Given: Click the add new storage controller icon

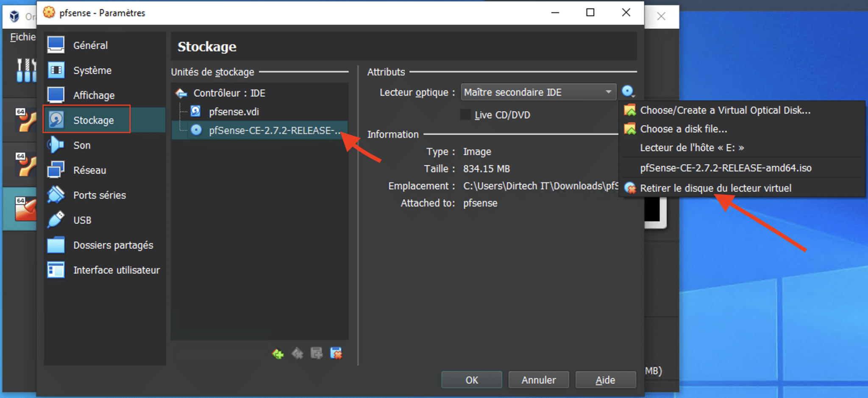Looking at the screenshot, I should [278, 353].
